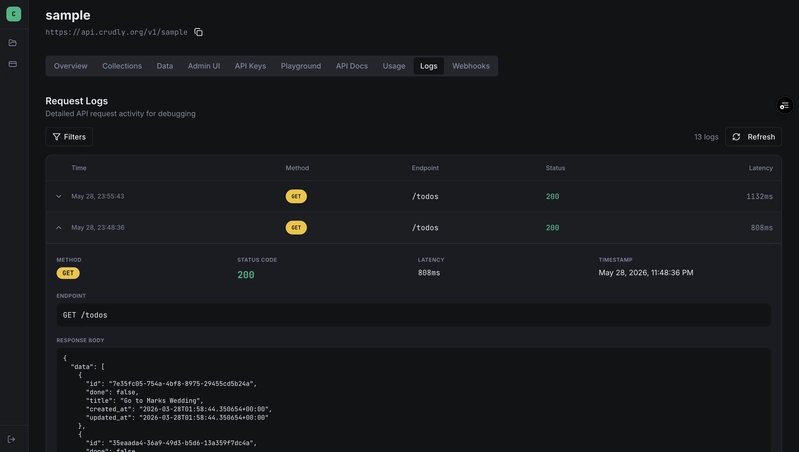Open the Webhooks tab
The width and height of the screenshot is (799, 452).
click(471, 66)
